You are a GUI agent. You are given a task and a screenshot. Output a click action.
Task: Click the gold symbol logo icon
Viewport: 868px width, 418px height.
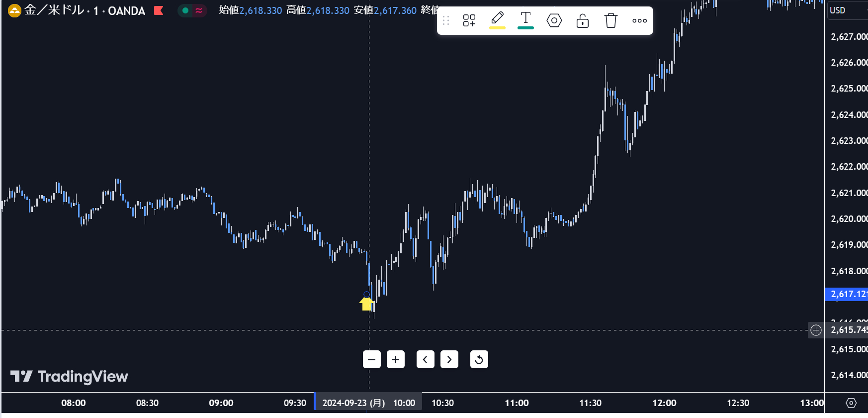pos(14,10)
